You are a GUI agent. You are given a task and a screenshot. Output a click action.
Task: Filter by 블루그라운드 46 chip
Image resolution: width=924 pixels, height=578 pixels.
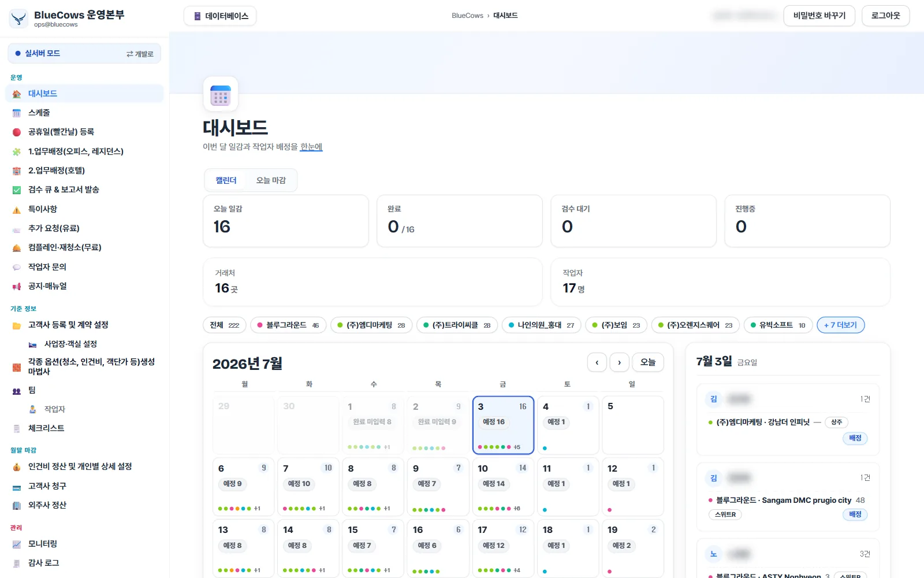pyautogui.click(x=288, y=325)
